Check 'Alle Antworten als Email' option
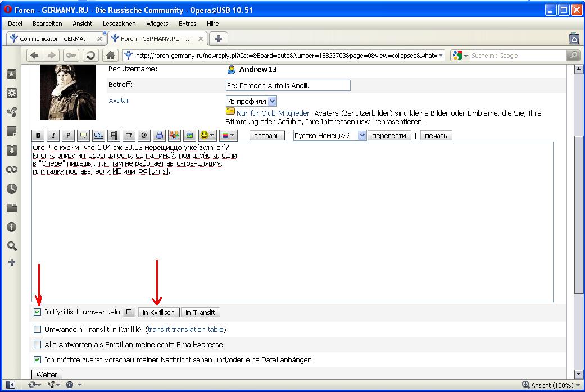 click(x=38, y=345)
